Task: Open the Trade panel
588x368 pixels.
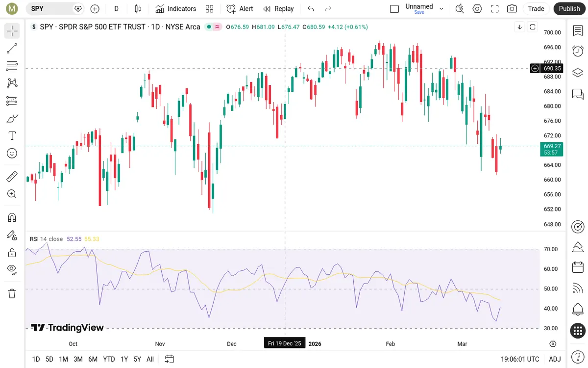Action: [x=536, y=8]
